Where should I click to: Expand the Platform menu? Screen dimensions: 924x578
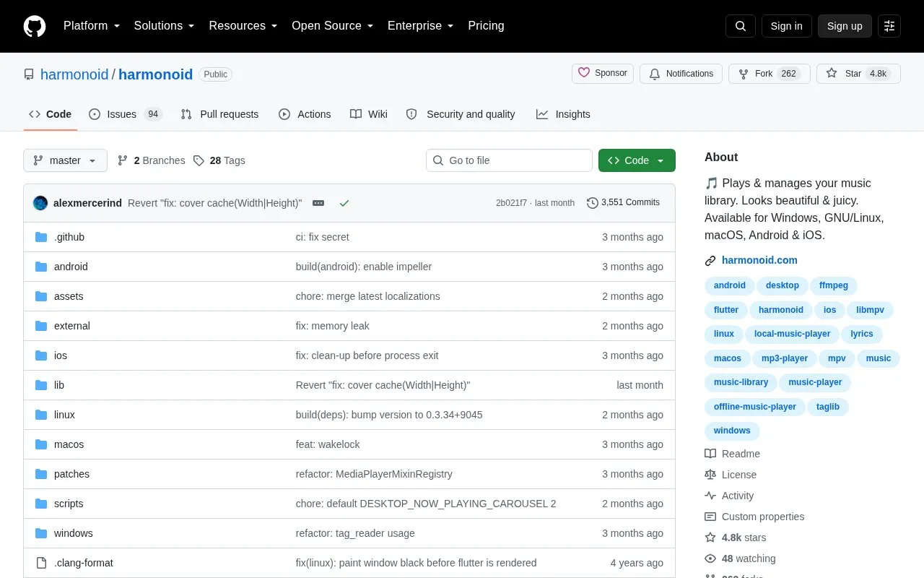tap(92, 26)
